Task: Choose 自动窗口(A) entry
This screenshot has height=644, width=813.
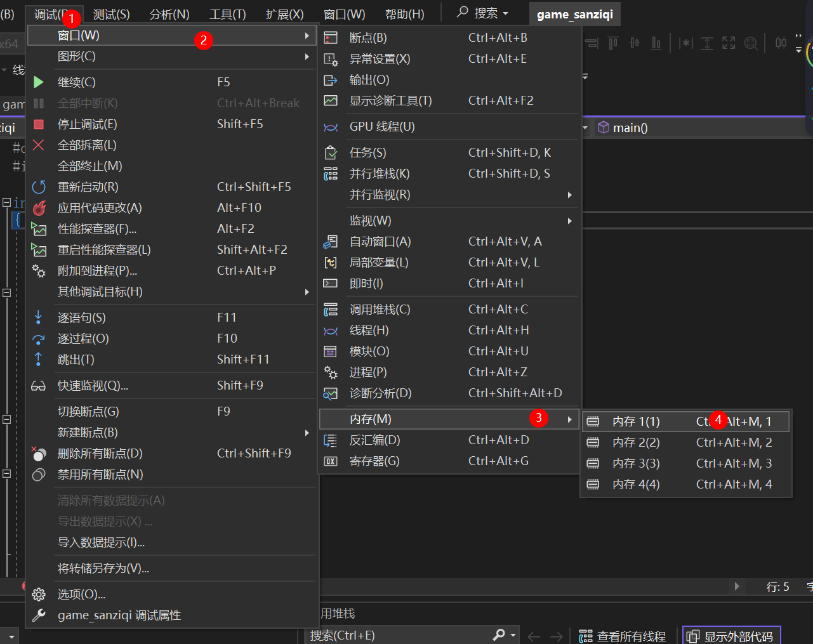Action: click(x=449, y=242)
